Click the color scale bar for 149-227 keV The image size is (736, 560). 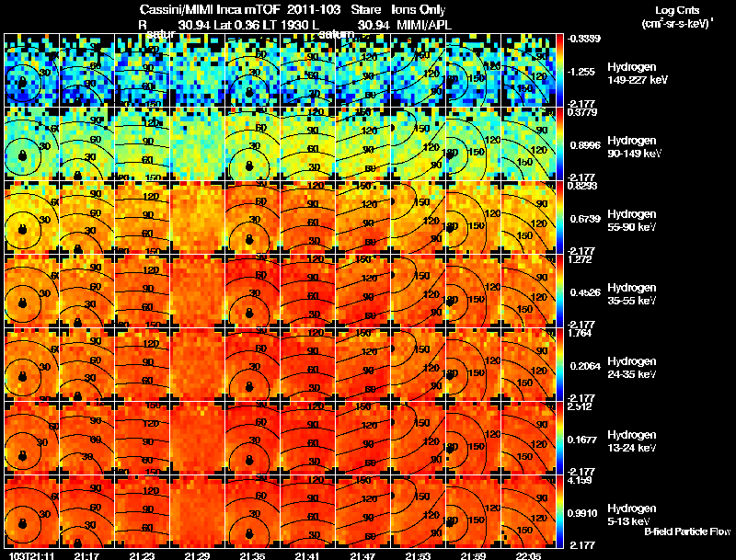pos(559,71)
